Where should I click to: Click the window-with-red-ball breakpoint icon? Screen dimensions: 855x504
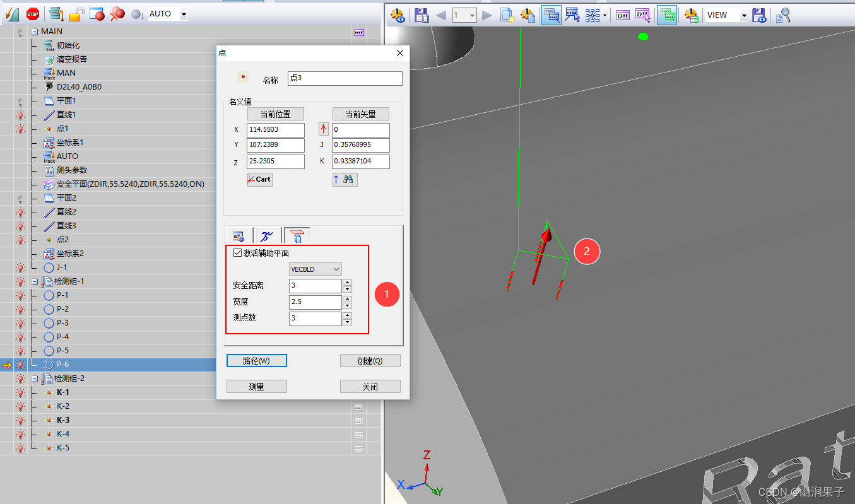tap(97, 14)
